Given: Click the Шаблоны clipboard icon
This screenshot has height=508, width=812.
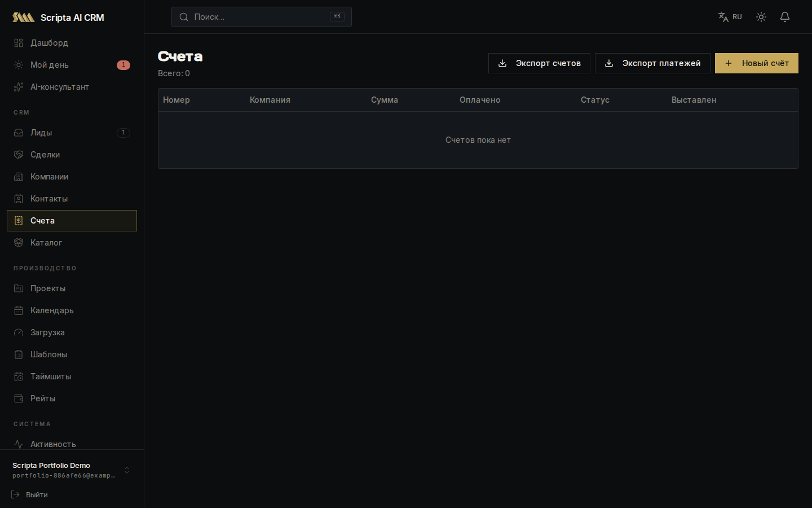Looking at the screenshot, I should [x=19, y=354].
